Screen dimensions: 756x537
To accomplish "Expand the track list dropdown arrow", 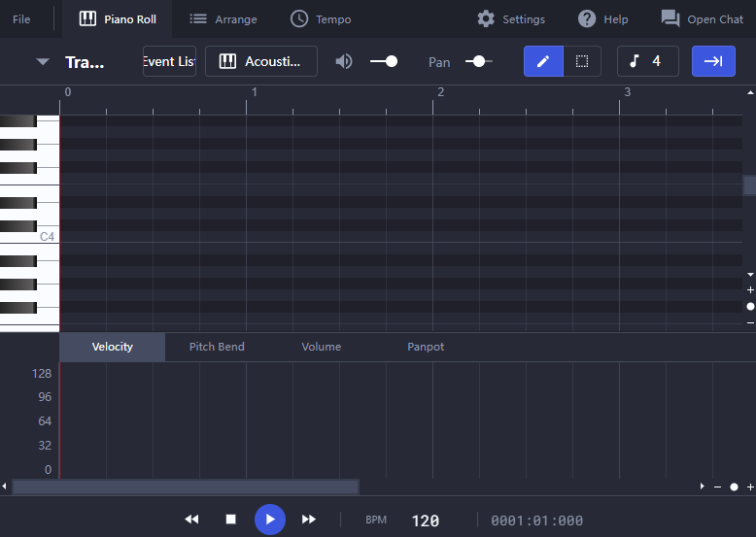I will [43, 61].
